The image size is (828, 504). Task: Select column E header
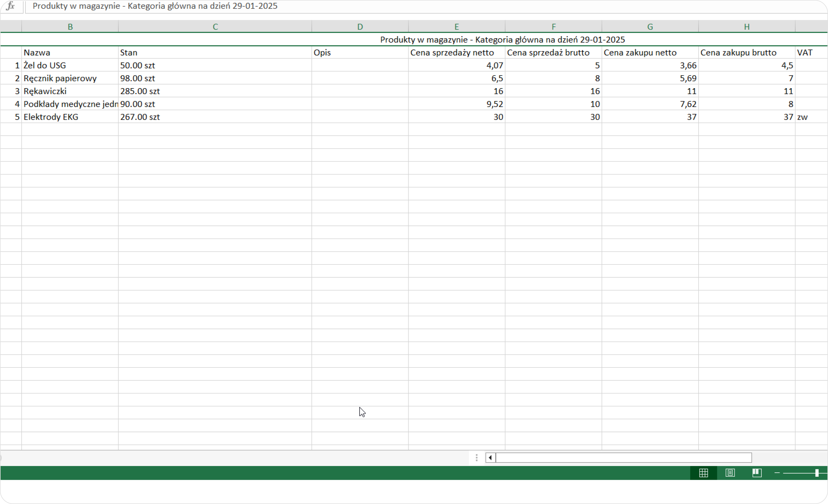[x=456, y=26]
